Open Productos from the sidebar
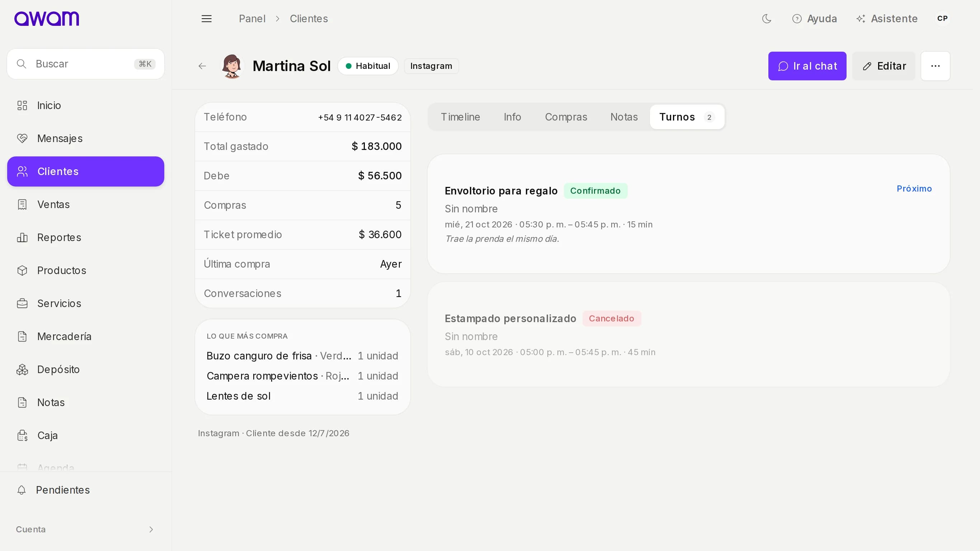 (86, 270)
